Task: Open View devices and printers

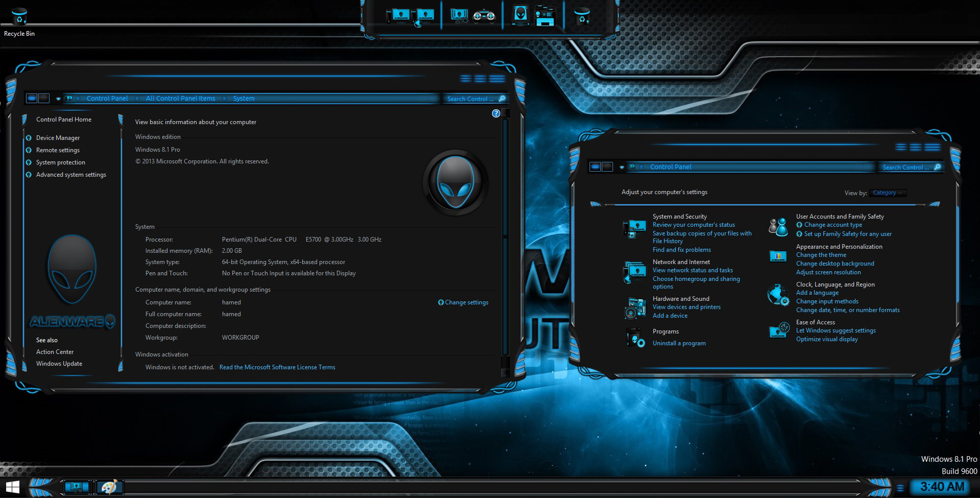Action: click(687, 307)
